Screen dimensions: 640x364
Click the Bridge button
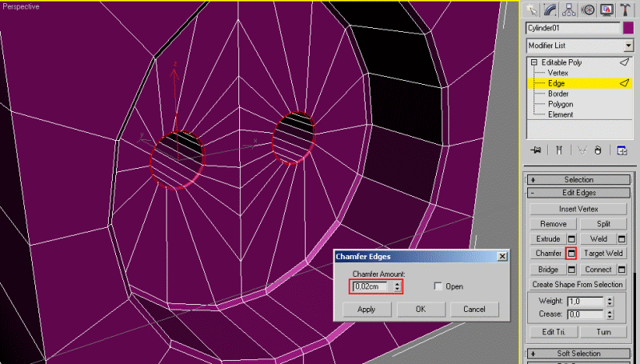pos(548,270)
